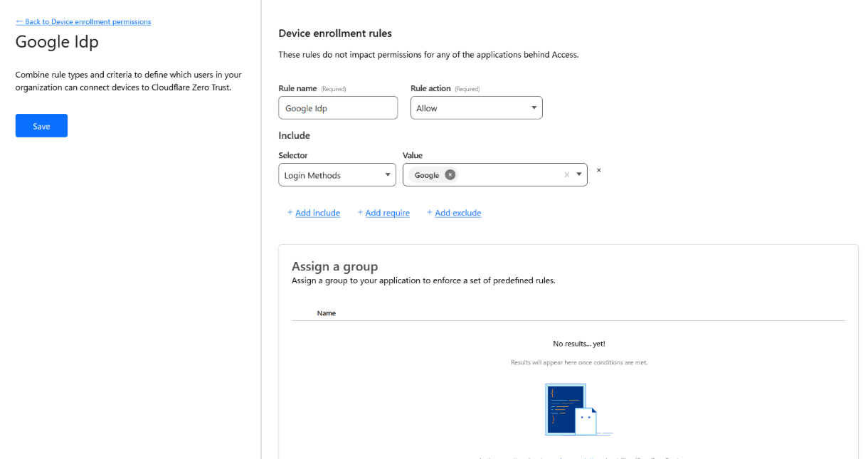The height and width of the screenshot is (459, 868).
Task: Go back to Device enrollment permissions
Action: tap(83, 22)
